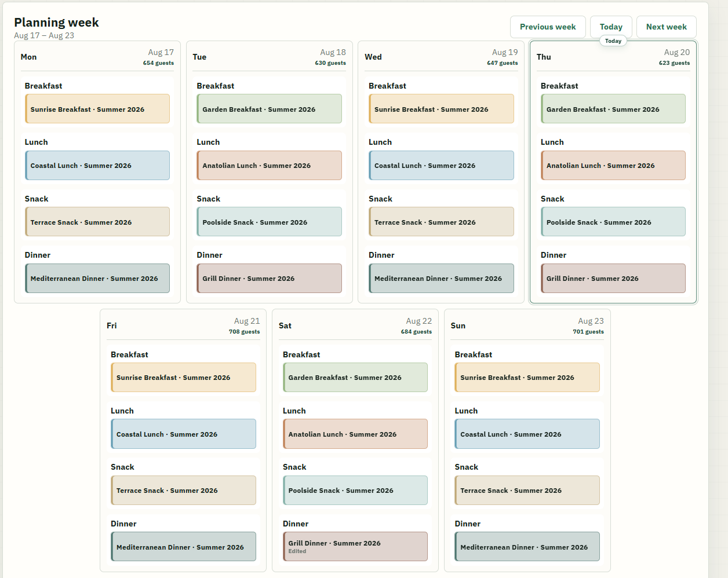
Task: Click the Edited label on Saturday's dinner
Action: [x=297, y=551]
